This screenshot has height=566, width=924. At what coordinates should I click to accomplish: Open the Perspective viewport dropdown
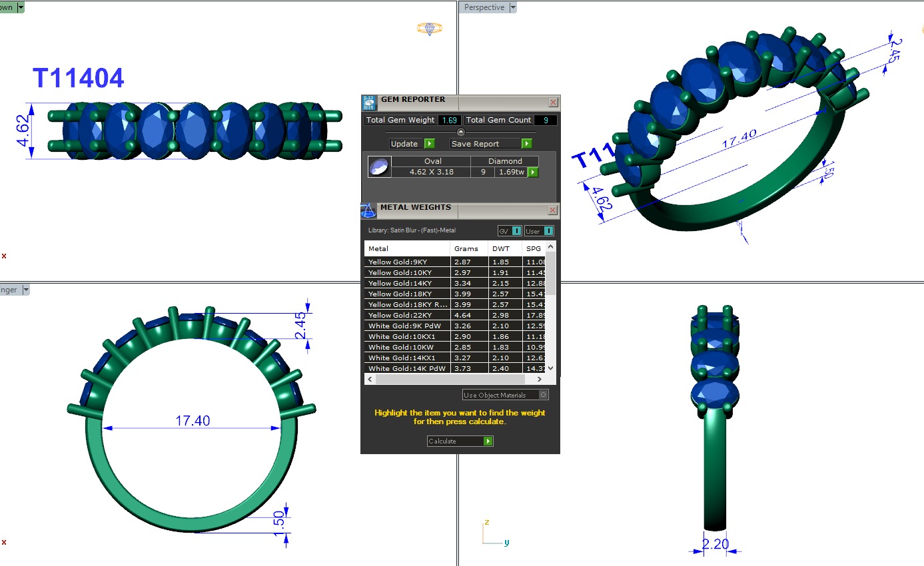click(512, 7)
